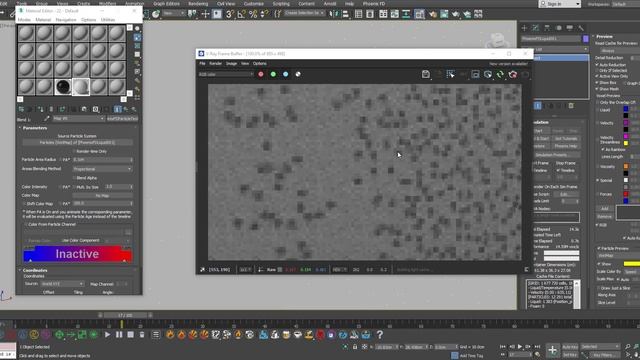The width and height of the screenshot is (640, 360).
Task: Click the blue Liquid color swatch
Action: pos(626,109)
